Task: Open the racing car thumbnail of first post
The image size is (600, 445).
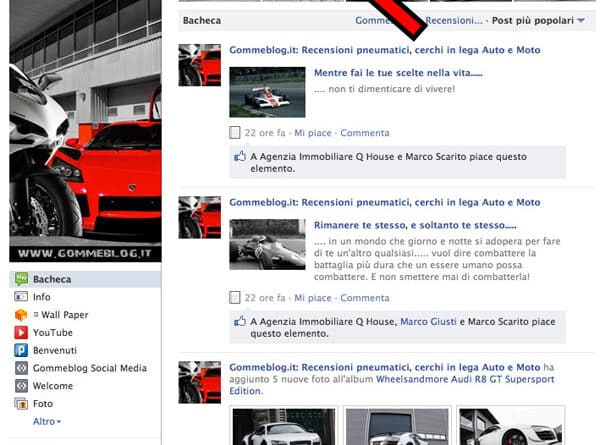Action: [x=267, y=92]
